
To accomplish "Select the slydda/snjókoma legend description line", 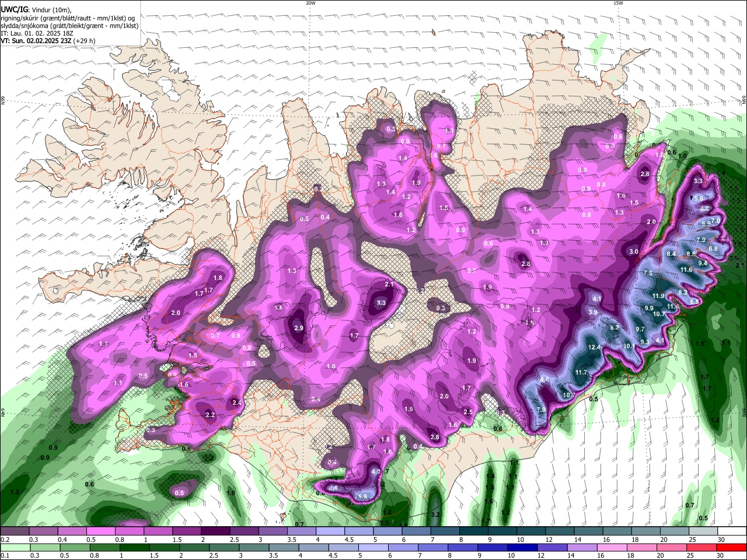I will (x=69, y=26).
